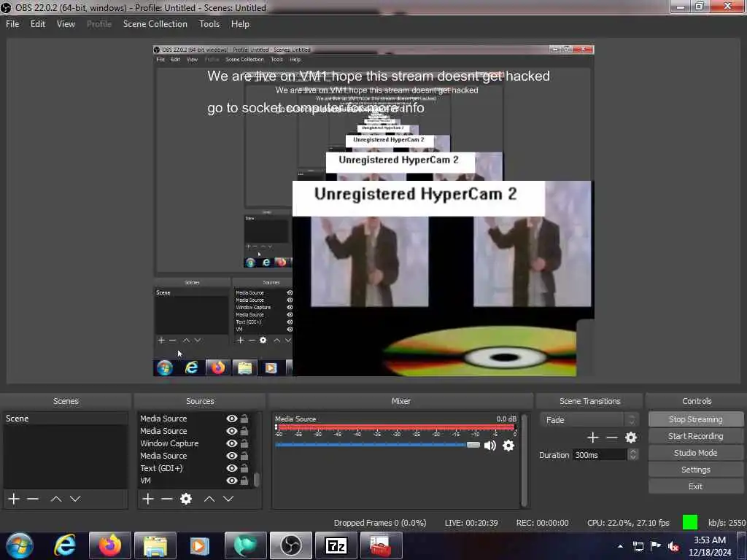Remove selected source with minus icon
Viewport: 747px width, 560px height.
167,499
